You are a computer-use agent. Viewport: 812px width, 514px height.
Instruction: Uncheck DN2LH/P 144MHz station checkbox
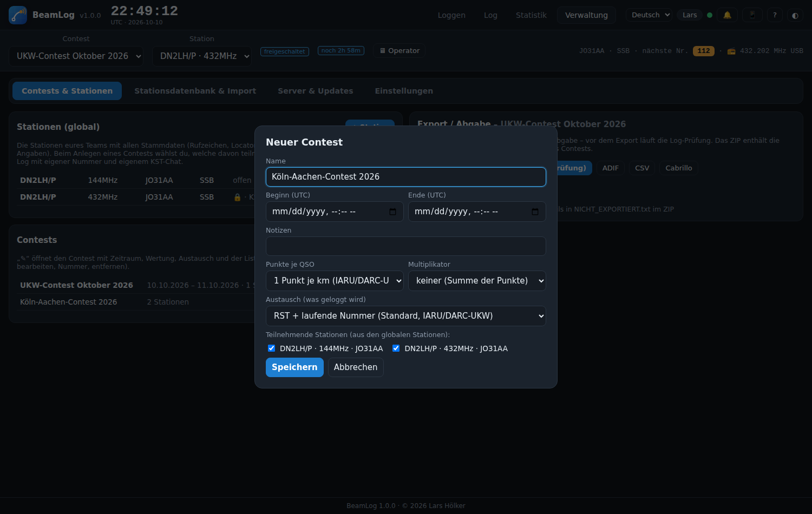point(272,348)
